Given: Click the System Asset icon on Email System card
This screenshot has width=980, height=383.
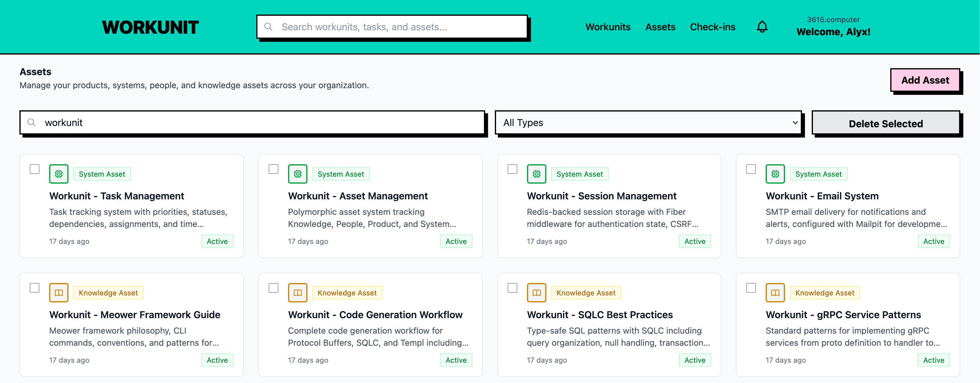Looking at the screenshot, I should point(775,174).
